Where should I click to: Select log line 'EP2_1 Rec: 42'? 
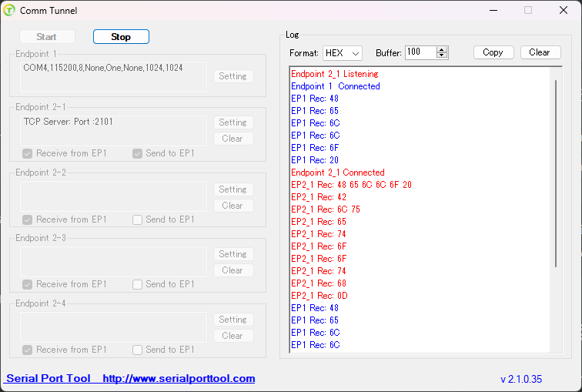(319, 197)
